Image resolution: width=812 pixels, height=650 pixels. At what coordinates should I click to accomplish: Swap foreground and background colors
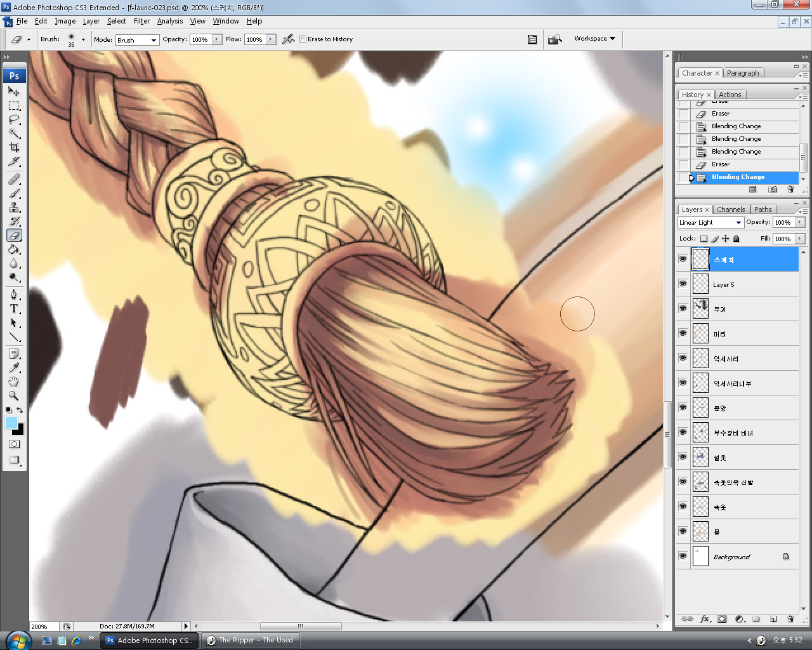pos(20,410)
